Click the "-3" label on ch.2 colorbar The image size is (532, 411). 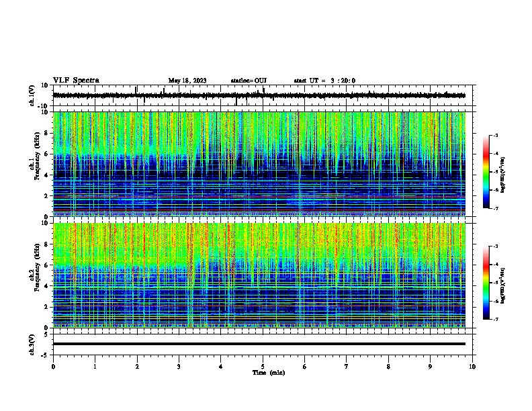tap(496, 246)
